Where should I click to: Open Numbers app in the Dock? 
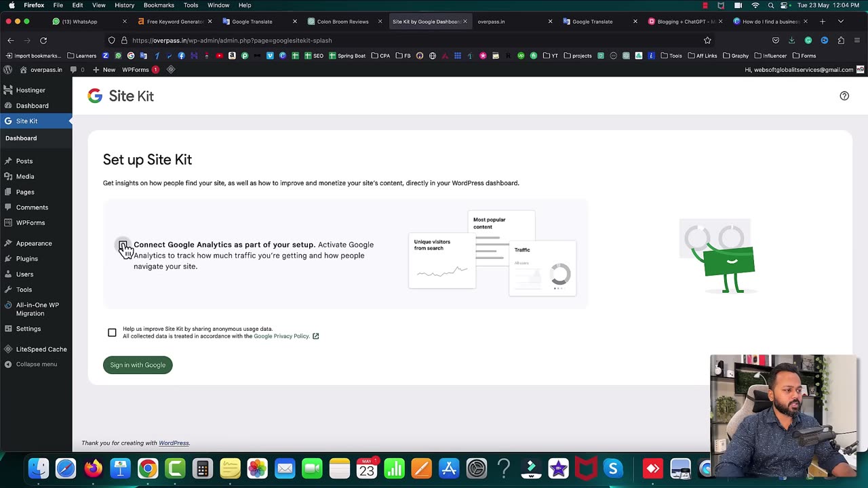(394, 468)
